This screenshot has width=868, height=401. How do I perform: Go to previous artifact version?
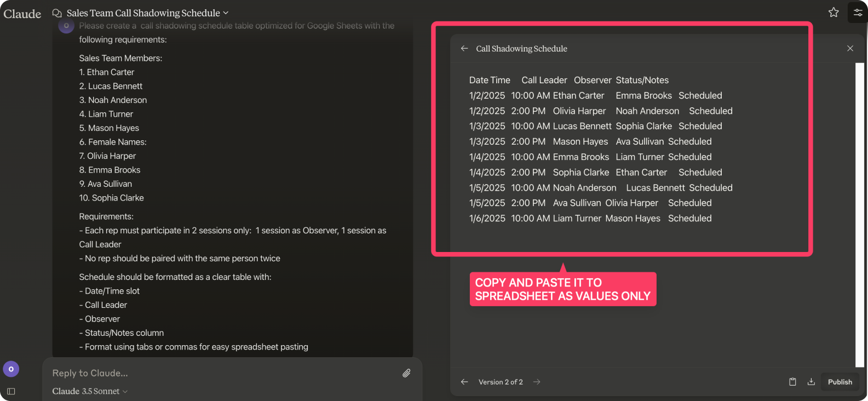pyautogui.click(x=464, y=382)
